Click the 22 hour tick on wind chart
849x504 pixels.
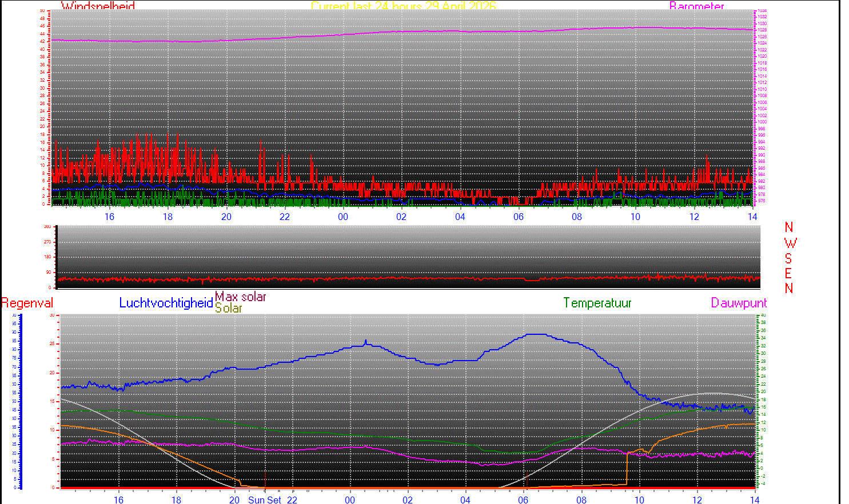[x=285, y=217]
